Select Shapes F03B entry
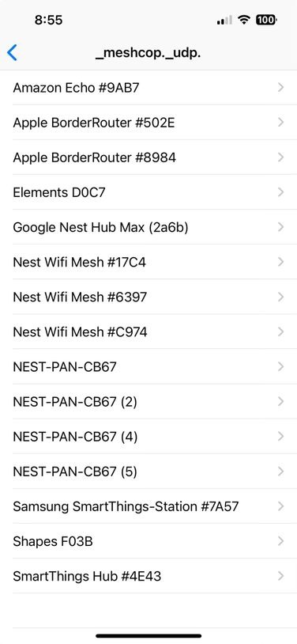Image resolution: width=297 pixels, height=644 pixels. point(148,541)
